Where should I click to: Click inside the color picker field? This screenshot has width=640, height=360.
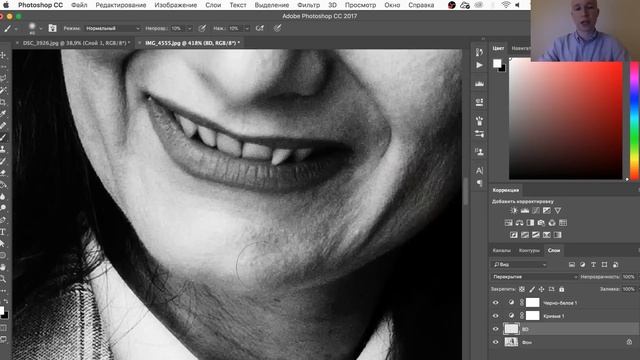(565, 120)
